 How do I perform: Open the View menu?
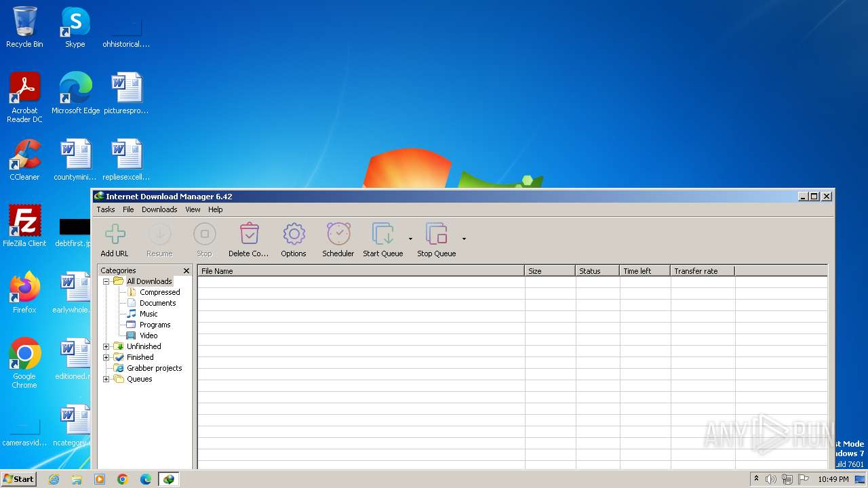coord(193,209)
